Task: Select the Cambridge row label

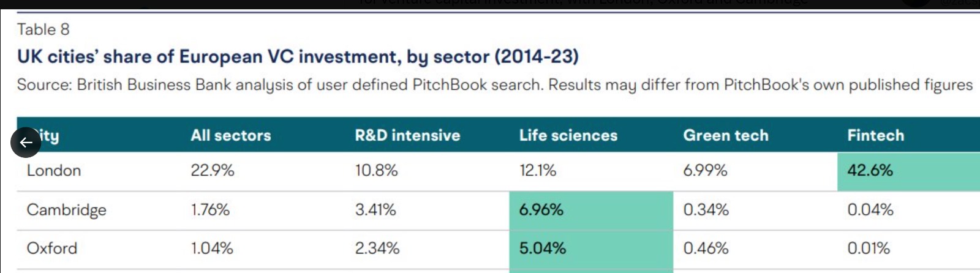Action: tap(66, 210)
